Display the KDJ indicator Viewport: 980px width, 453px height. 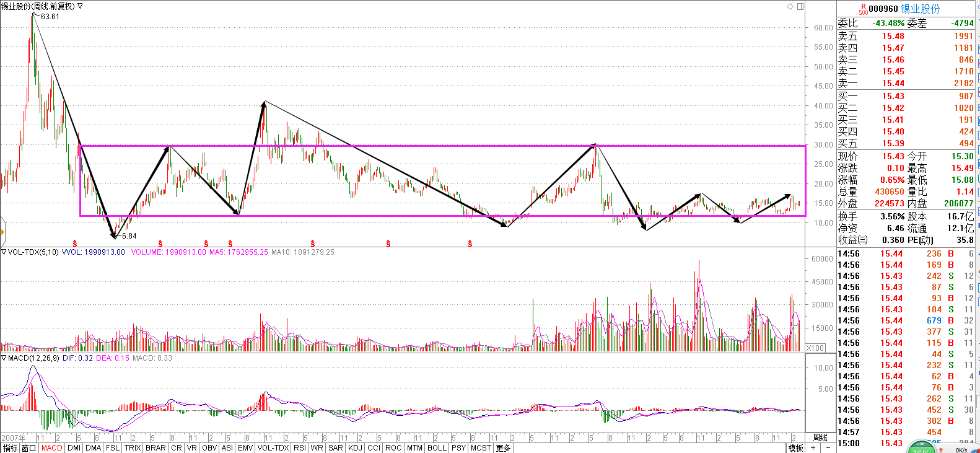point(355,448)
